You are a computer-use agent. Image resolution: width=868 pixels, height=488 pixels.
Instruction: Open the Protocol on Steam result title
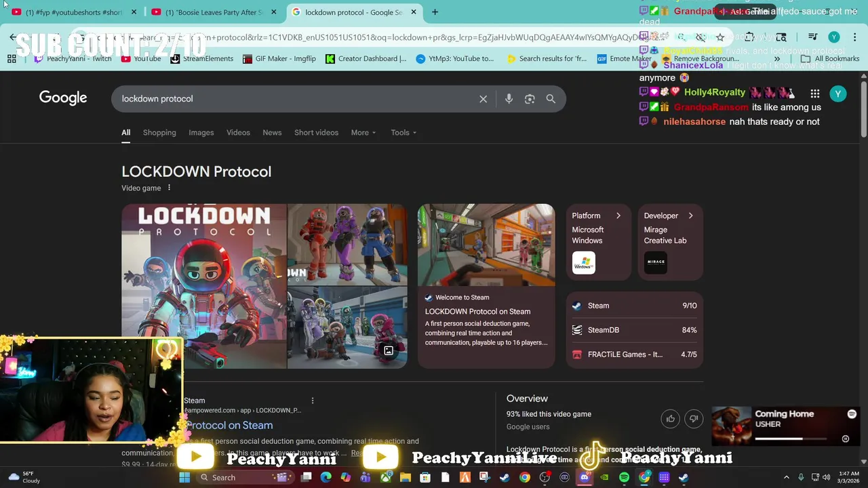(229, 425)
